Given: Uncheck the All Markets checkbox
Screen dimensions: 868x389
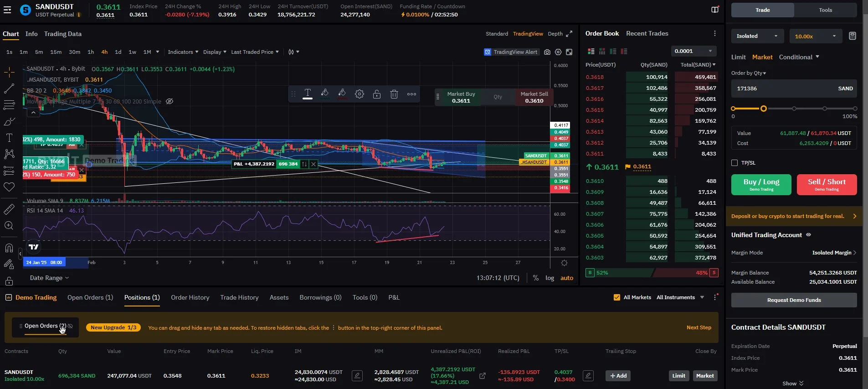Looking at the screenshot, I should pyautogui.click(x=617, y=297).
